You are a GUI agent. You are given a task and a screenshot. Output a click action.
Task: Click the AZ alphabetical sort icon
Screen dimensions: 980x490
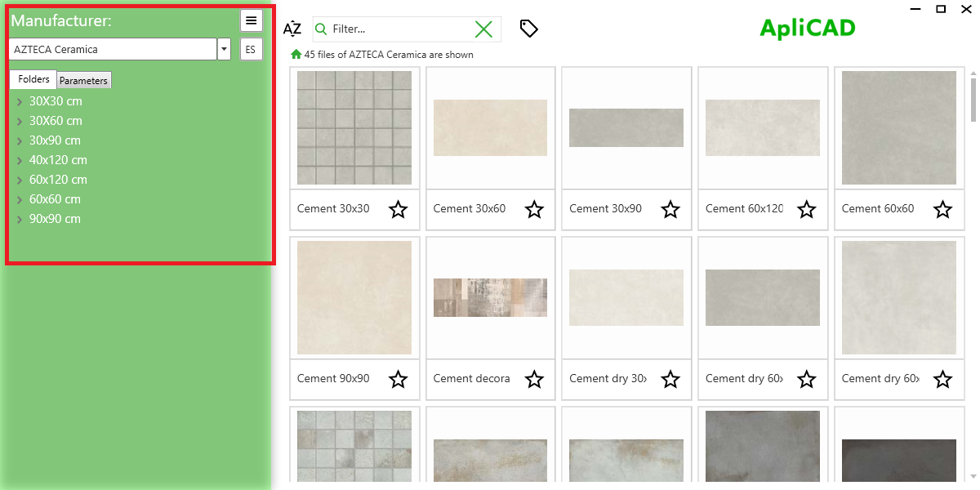pos(292,29)
